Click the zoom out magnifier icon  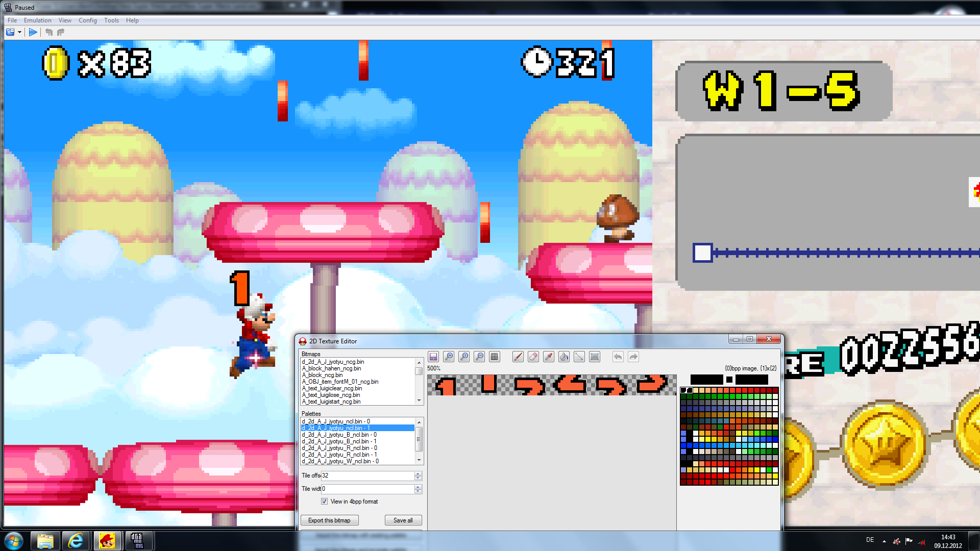479,357
